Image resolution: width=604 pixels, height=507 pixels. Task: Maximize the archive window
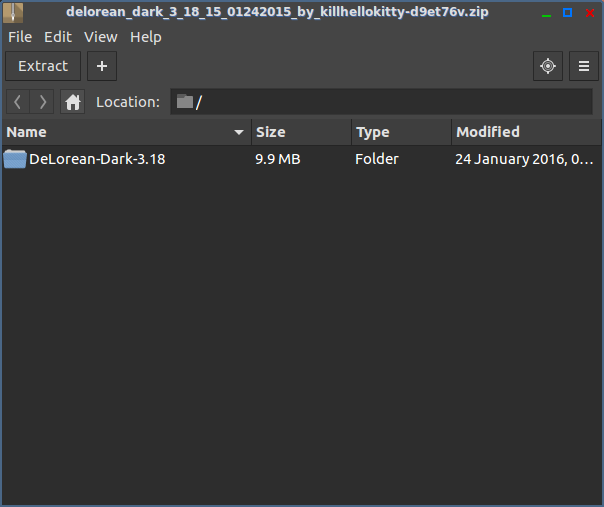(567, 13)
